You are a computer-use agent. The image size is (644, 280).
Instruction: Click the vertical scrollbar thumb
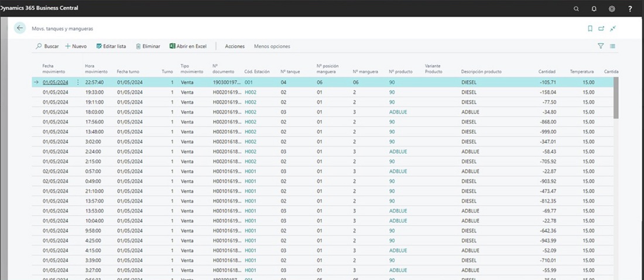(615, 98)
